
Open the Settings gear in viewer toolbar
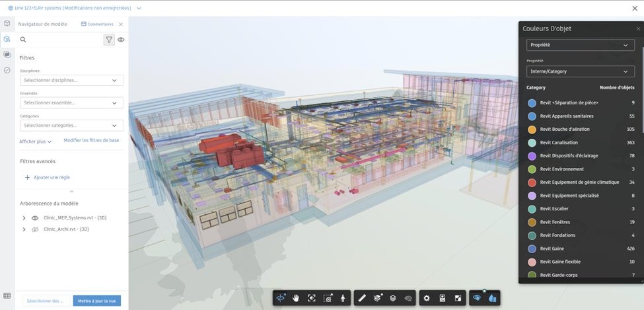pos(427,298)
